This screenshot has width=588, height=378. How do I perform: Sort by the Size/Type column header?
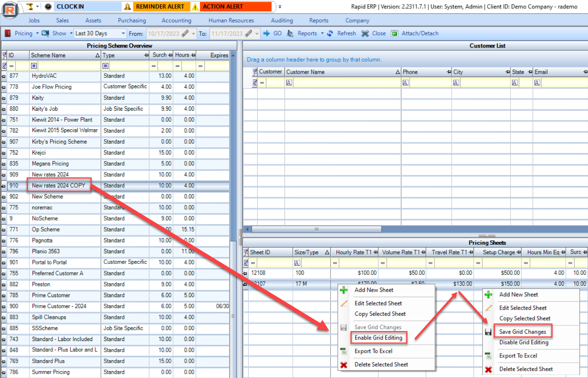point(312,252)
